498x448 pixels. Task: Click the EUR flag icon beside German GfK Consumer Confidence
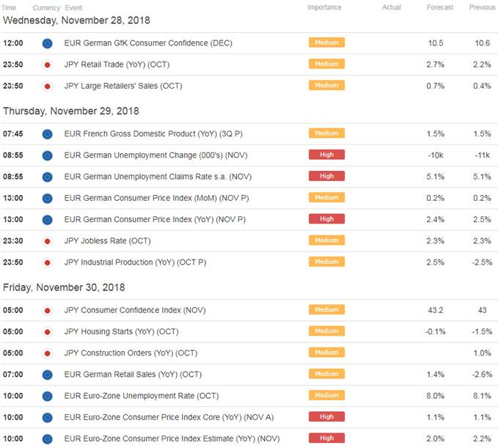point(48,43)
